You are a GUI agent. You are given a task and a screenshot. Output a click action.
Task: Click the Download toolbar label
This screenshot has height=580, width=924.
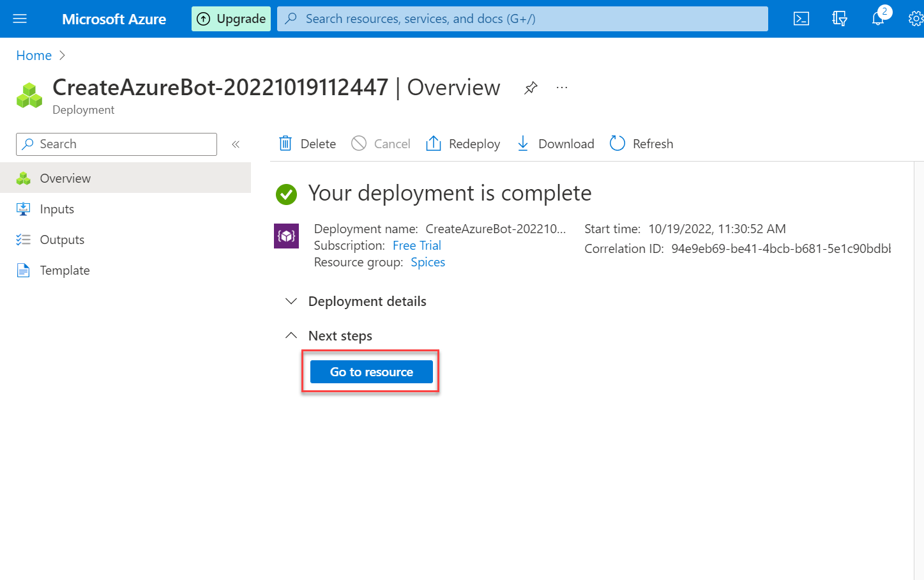(566, 144)
